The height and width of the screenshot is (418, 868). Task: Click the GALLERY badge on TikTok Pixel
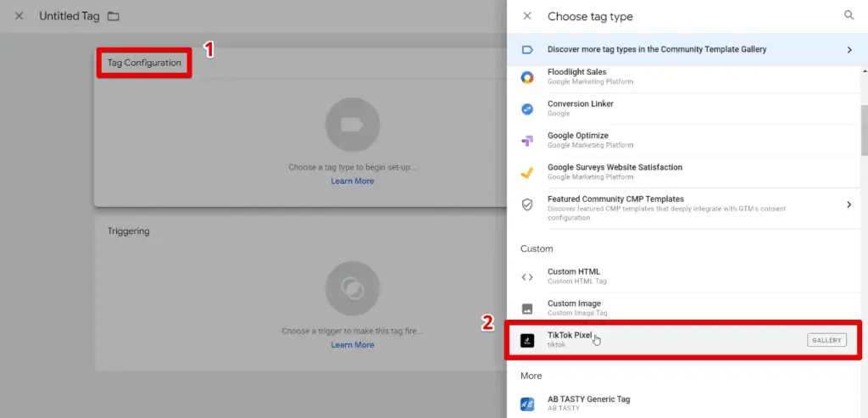point(826,340)
